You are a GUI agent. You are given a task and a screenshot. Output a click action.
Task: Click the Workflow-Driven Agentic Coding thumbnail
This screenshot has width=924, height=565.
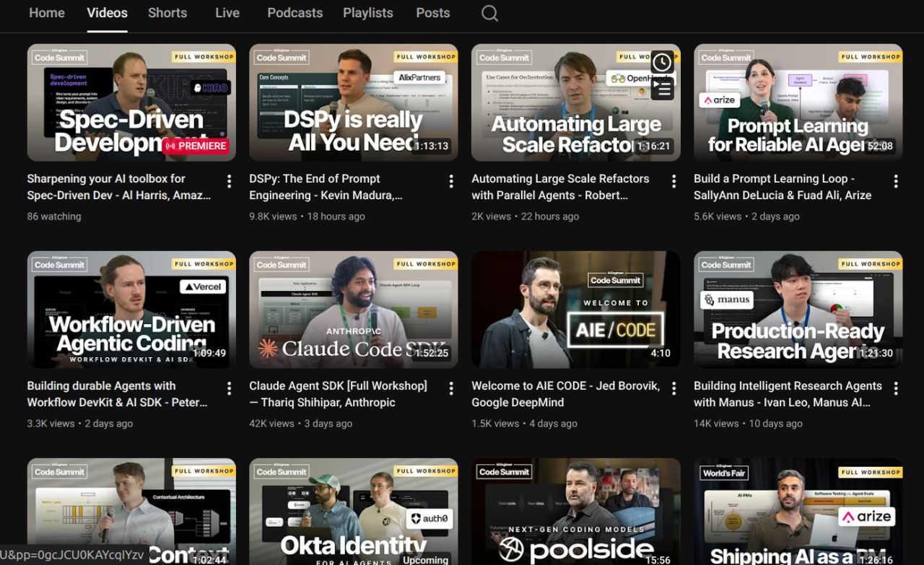[131, 310]
